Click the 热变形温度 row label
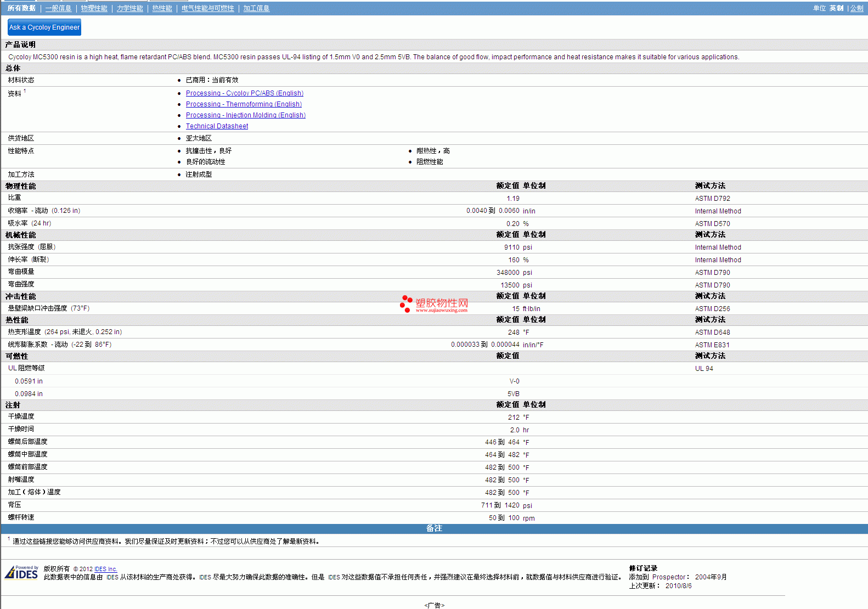 [x=65, y=332]
